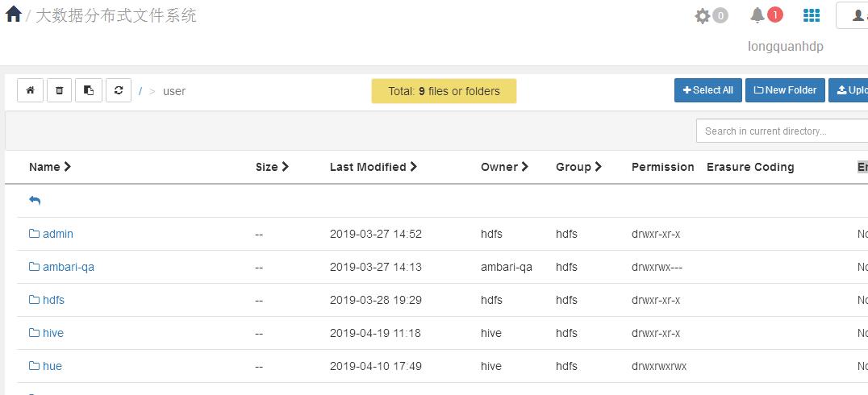868x395 pixels.
Task: Open the ambari-qa folder
Action: (68, 267)
